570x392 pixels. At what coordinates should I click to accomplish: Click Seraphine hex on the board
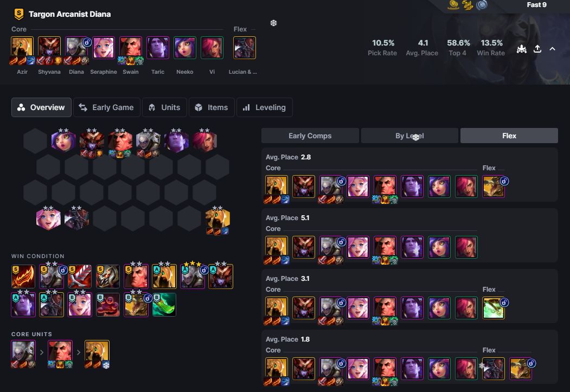[x=48, y=219]
